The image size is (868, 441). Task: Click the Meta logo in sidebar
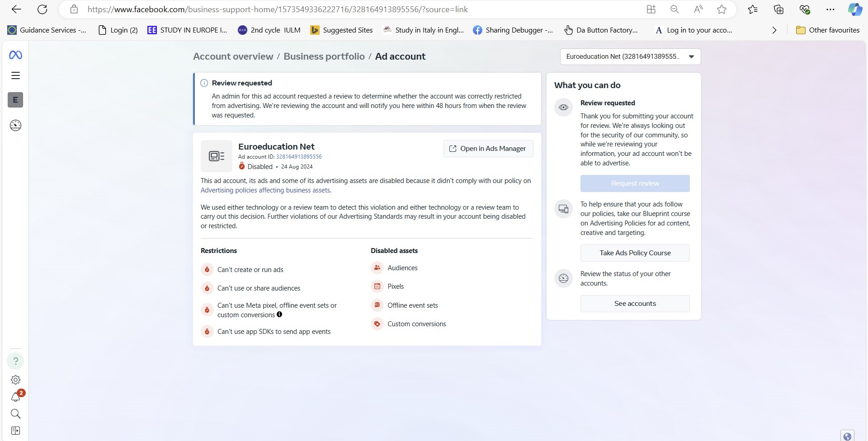pyautogui.click(x=15, y=55)
